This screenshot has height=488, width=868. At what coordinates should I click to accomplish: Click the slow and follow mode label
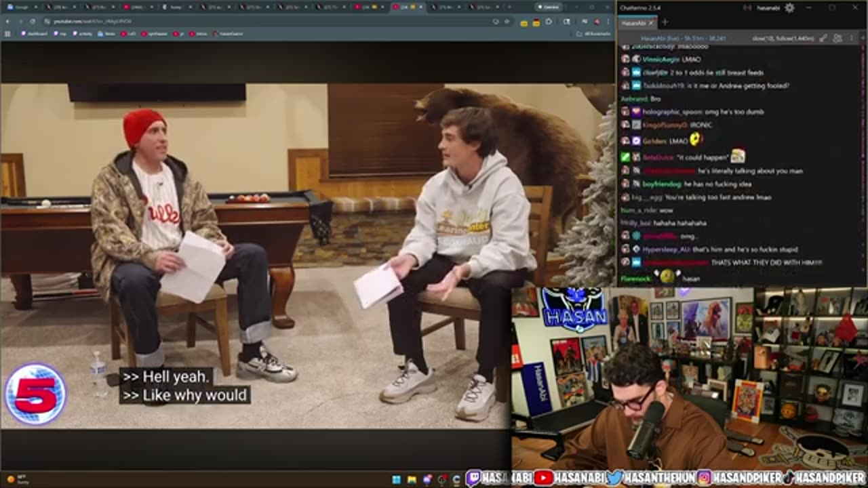coord(783,39)
